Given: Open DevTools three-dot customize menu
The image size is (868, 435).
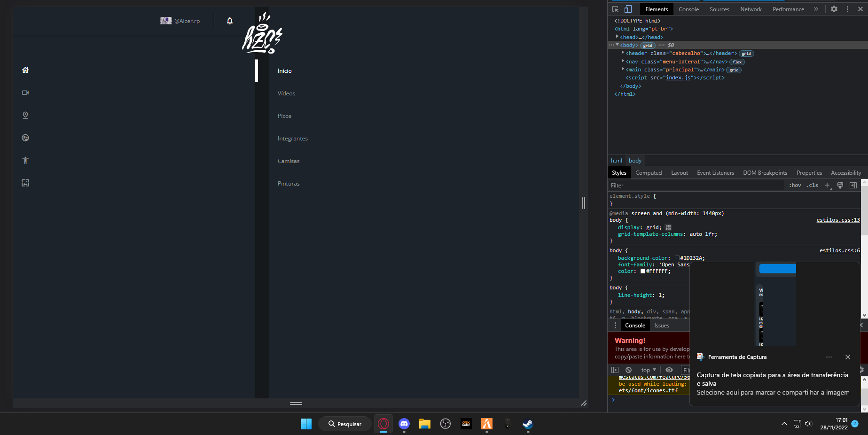Looking at the screenshot, I should click(847, 9).
